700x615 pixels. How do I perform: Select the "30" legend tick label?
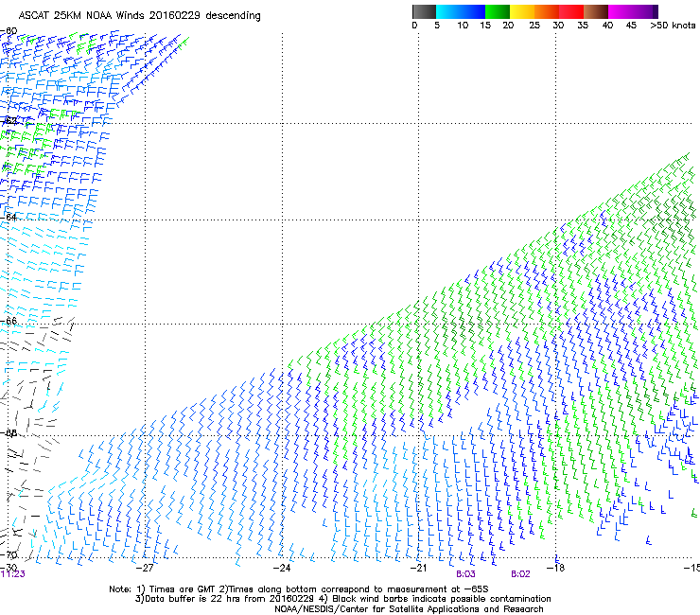[x=558, y=26]
